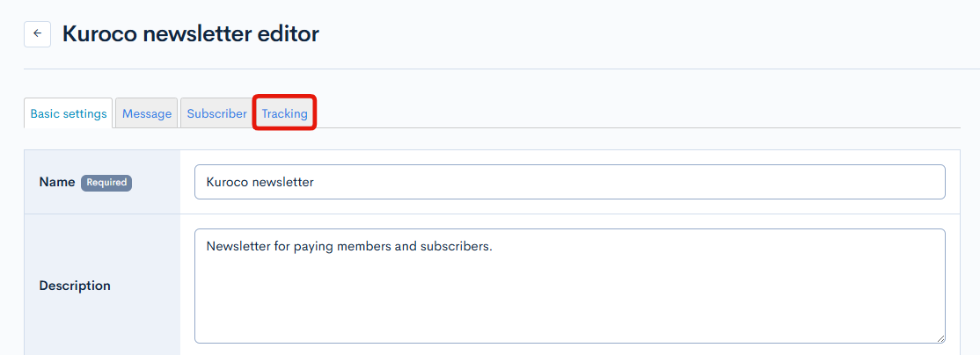980x355 pixels.
Task: Go to the Tracking tab
Action: 284,113
